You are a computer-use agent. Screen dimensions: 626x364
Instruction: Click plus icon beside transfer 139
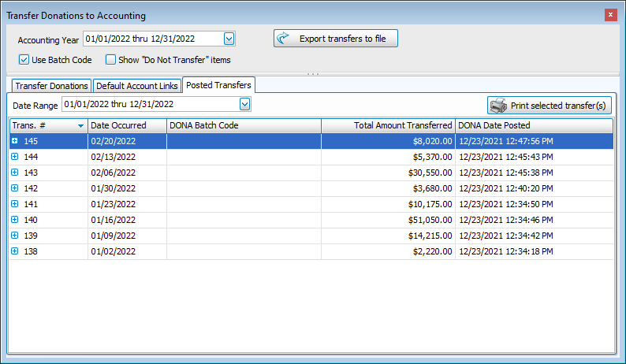pyautogui.click(x=15, y=236)
